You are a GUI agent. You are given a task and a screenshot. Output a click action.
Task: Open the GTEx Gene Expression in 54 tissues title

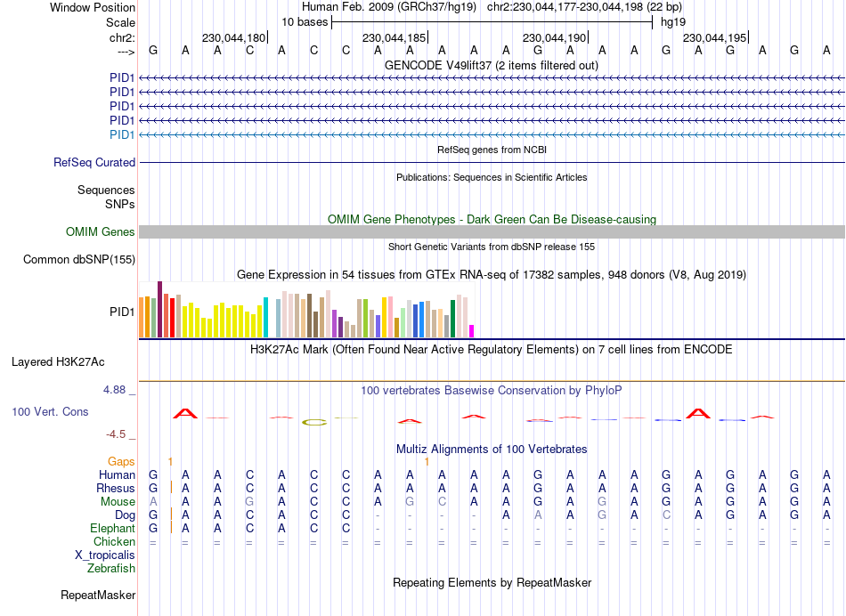tap(492, 274)
